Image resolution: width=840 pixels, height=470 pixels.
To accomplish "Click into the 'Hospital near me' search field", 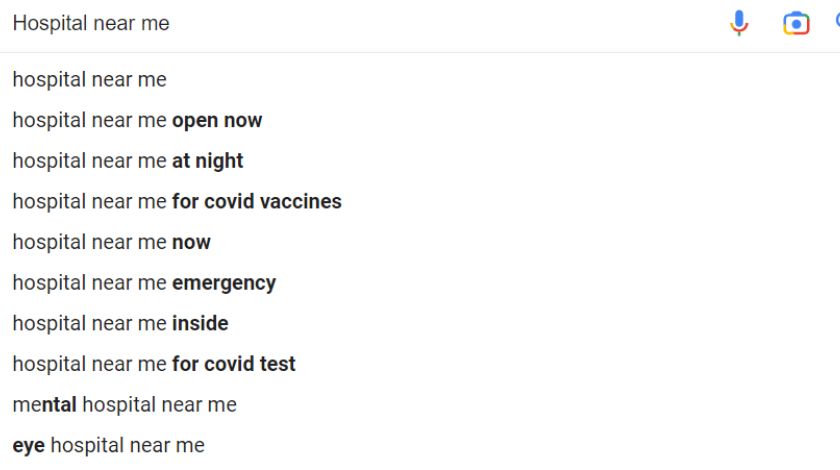I will [x=359, y=24].
